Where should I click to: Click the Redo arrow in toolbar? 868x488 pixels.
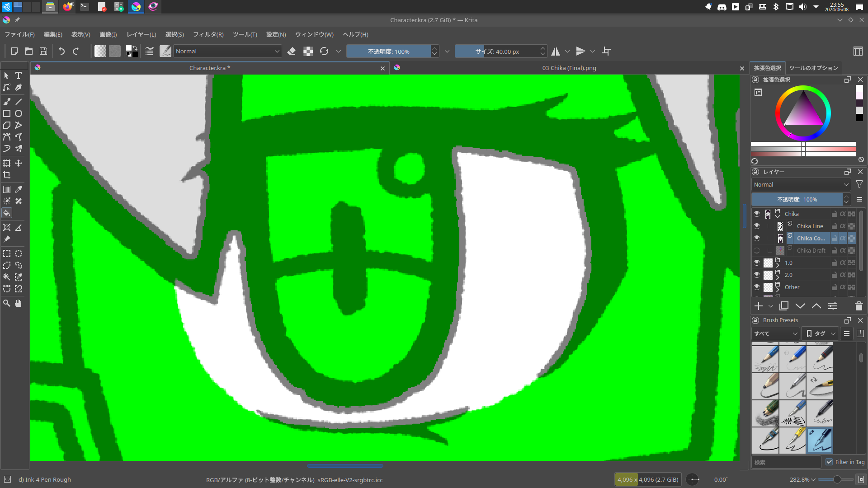[x=76, y=51]
